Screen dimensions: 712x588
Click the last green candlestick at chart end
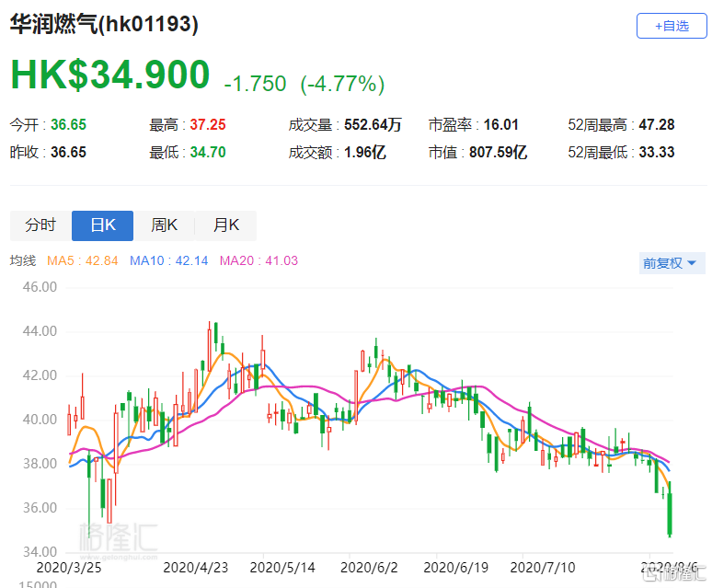pos(670,513)
